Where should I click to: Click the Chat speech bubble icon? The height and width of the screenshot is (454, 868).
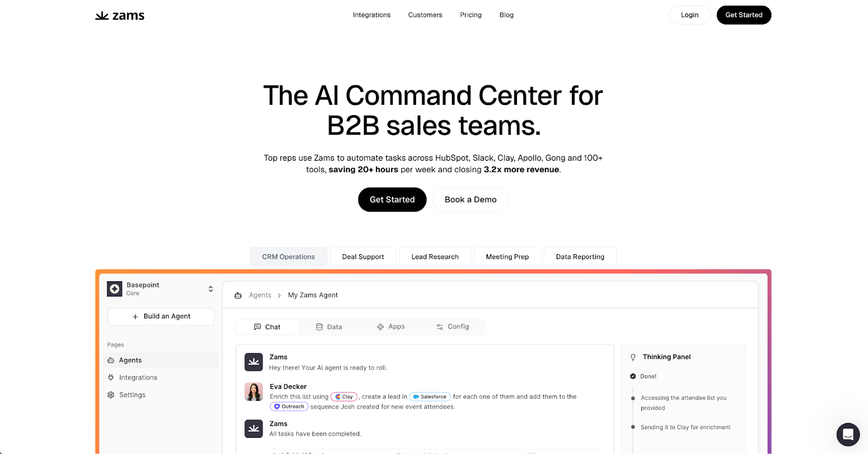click(258, 327)
